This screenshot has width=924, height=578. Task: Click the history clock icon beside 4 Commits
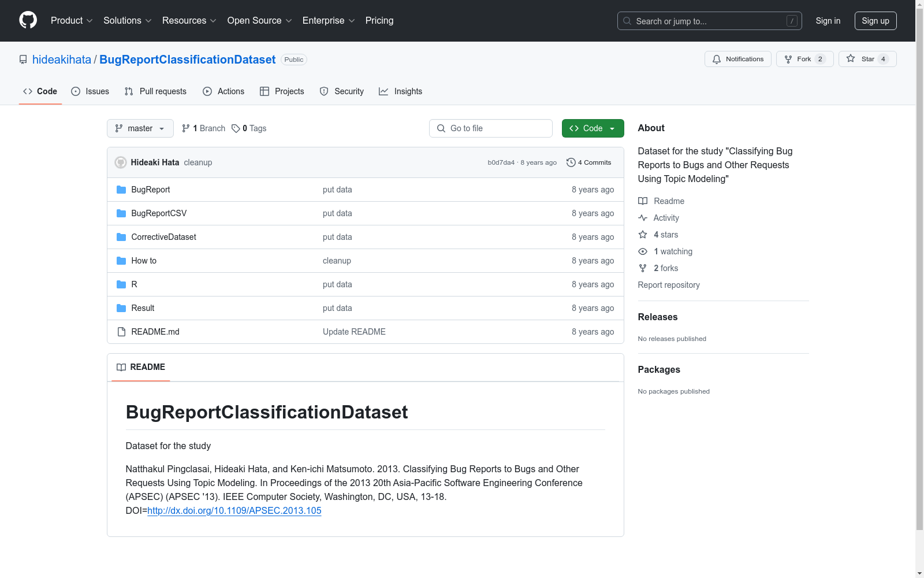point(571,162)
